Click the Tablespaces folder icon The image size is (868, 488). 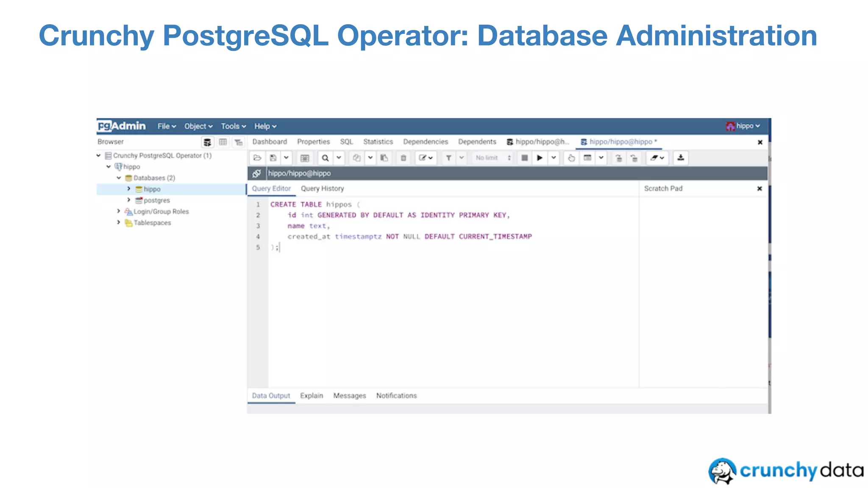coord(128,223)
